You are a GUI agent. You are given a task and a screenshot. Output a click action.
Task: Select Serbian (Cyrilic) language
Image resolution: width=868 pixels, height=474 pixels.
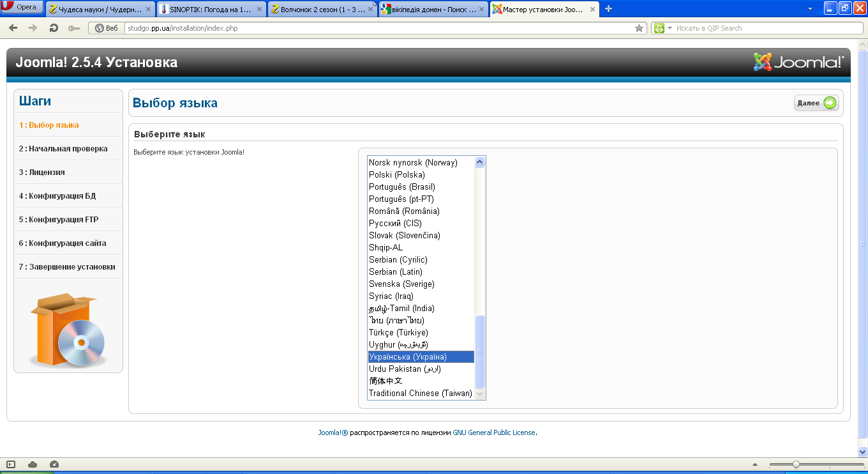421,260
